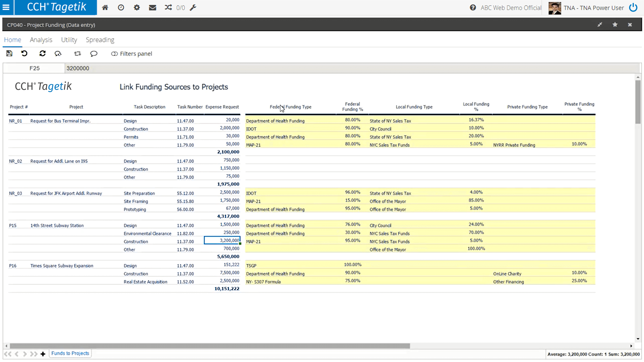Click the scroll left arrow
644x362 pixels.
point(6,346)
